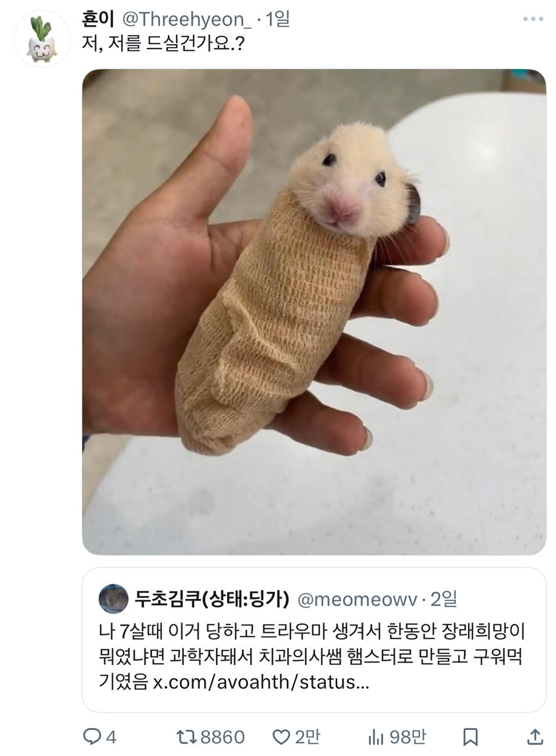The height and width of the screenshot is (756, 556).
Task: Open the @Threehyeon_ handle
Action: click(x=187, y=19)
